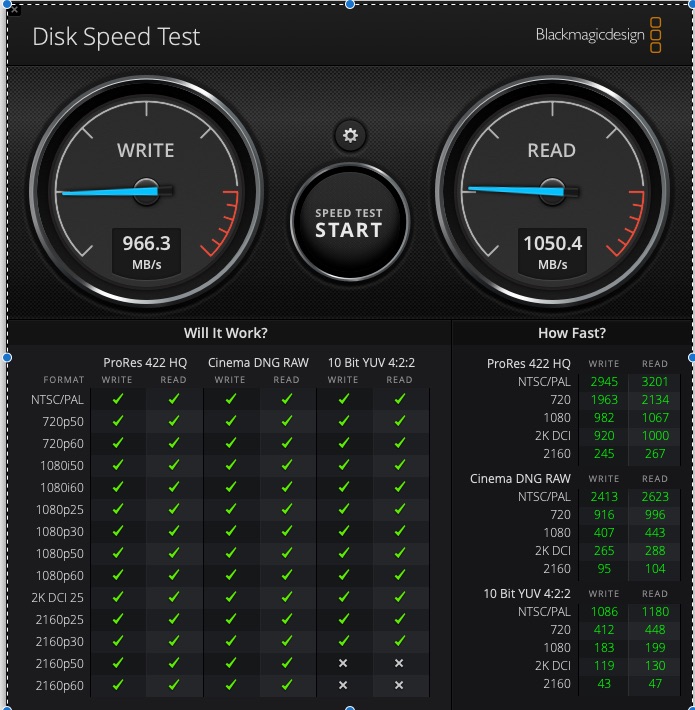
Task: Click the ProRes 422 HQ NTSC/PAL write value 2945
Action: click(604, 382)
